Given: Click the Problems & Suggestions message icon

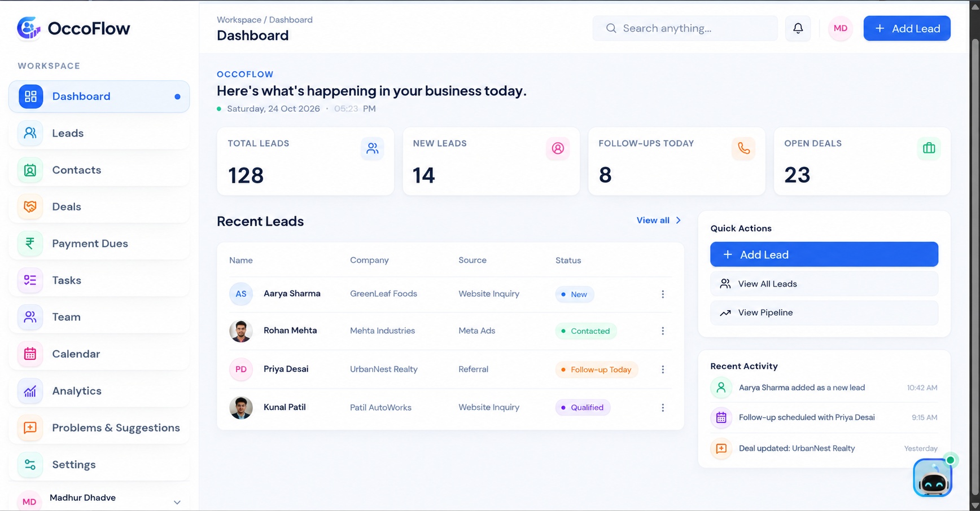Looking at the screenshot, I should 30,428.
